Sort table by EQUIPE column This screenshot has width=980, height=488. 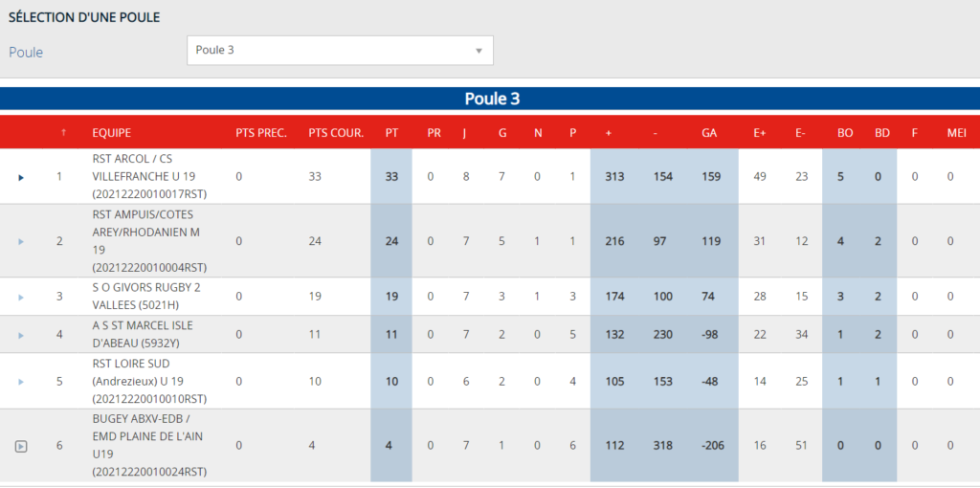(x=112, y=133)
